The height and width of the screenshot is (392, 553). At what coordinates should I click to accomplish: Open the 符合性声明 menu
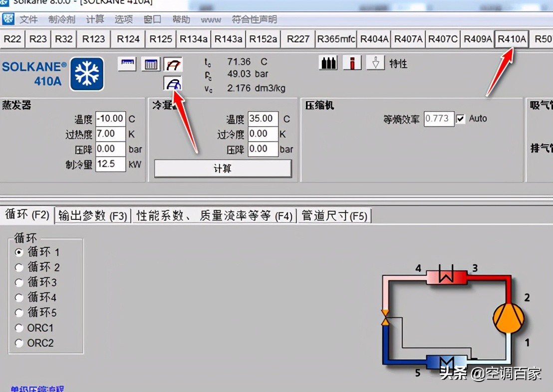click(x=254, y=19)
